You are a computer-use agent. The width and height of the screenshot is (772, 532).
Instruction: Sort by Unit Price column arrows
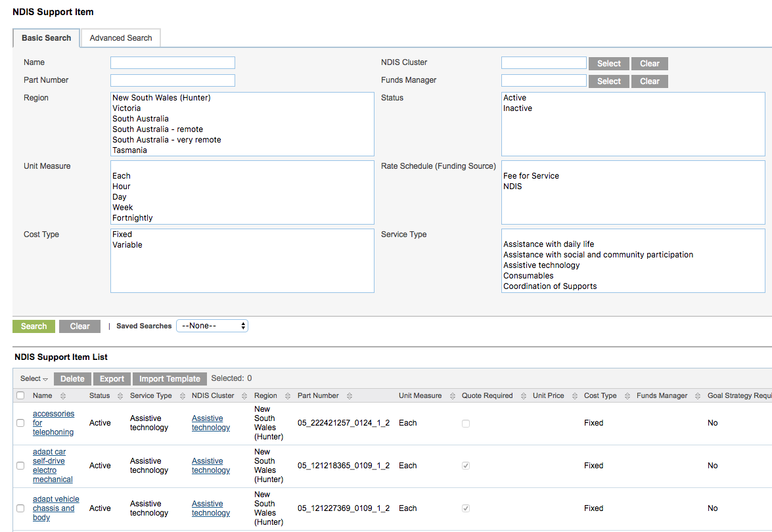coord(575,395)
